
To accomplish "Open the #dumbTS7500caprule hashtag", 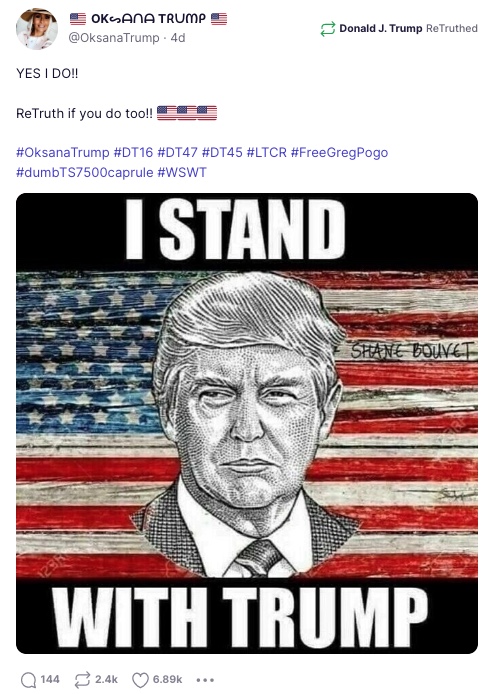I will point(85,172).
